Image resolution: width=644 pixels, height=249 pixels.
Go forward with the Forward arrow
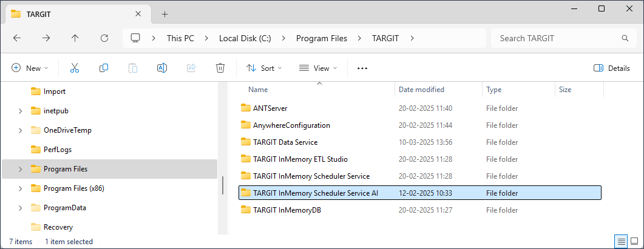[x=46, y=38]
